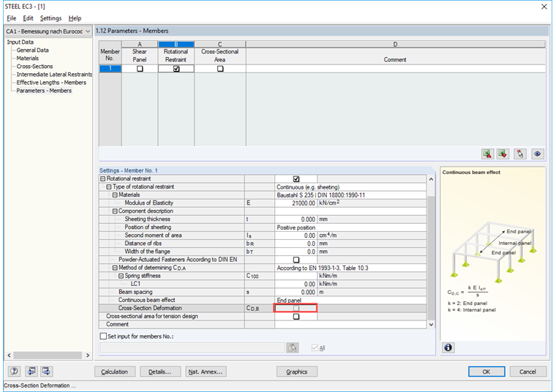This screenshot has height=392, width=556.
Task: Click the pick member pointer icon in table toolbar
Action: point(520,154)
